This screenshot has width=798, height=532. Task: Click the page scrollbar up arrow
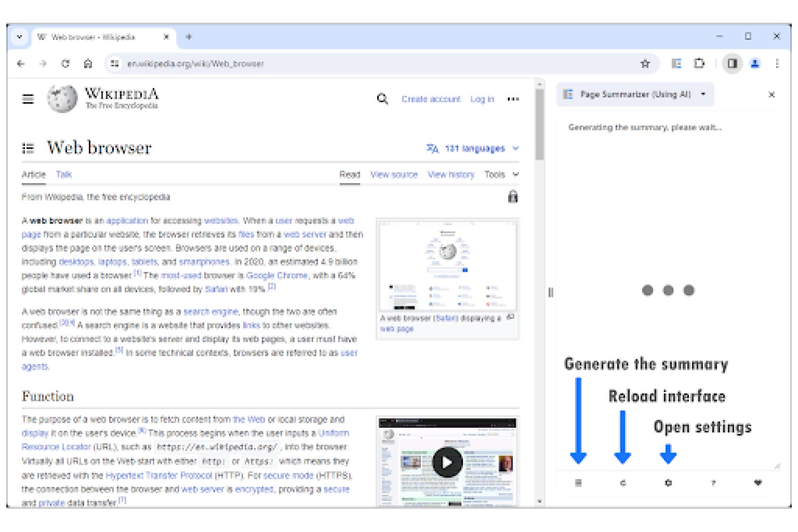pos(539,84)
